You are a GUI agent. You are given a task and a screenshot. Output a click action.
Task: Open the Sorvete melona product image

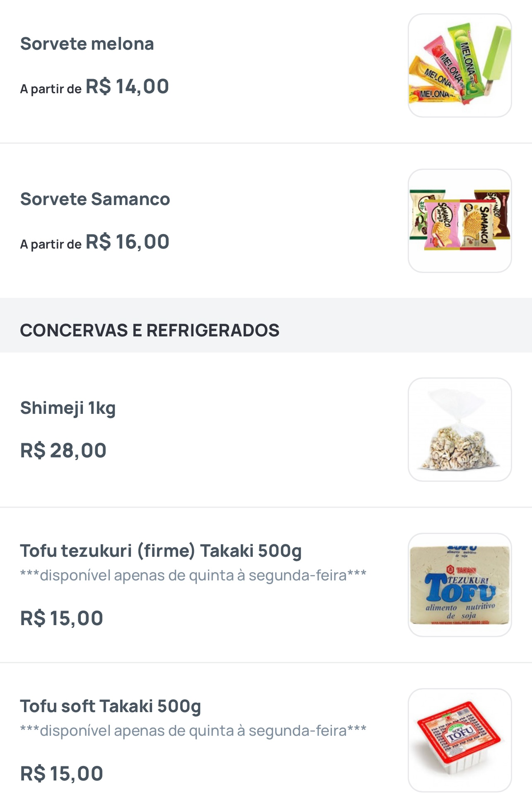point(459,65)
